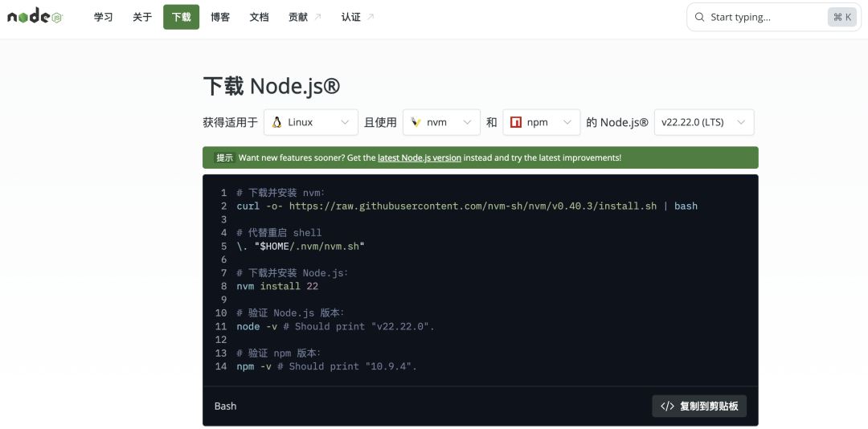Click the code brackets icon in copy button

[667, 407]
